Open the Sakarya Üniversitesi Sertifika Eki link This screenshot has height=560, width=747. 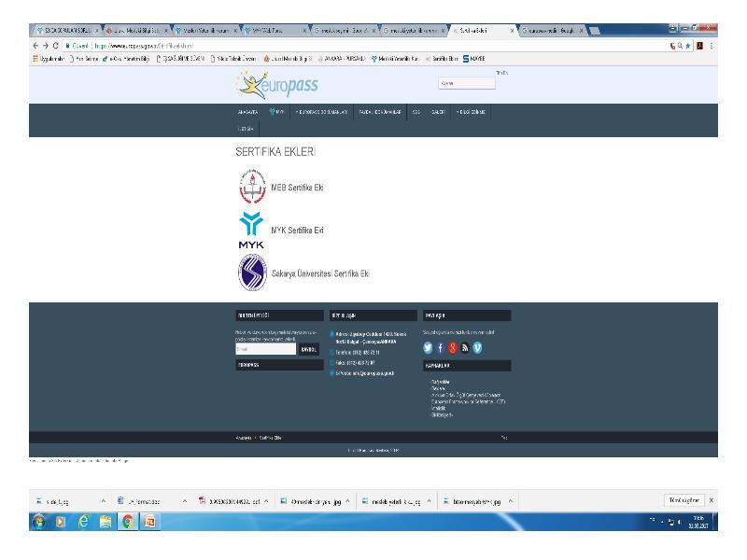(320, 273)
